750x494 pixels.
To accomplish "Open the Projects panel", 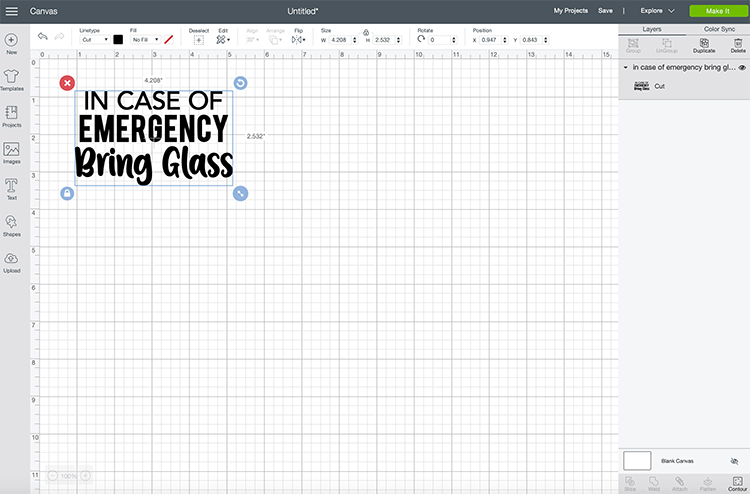I will pyautogui.click(x=11, y=116).
